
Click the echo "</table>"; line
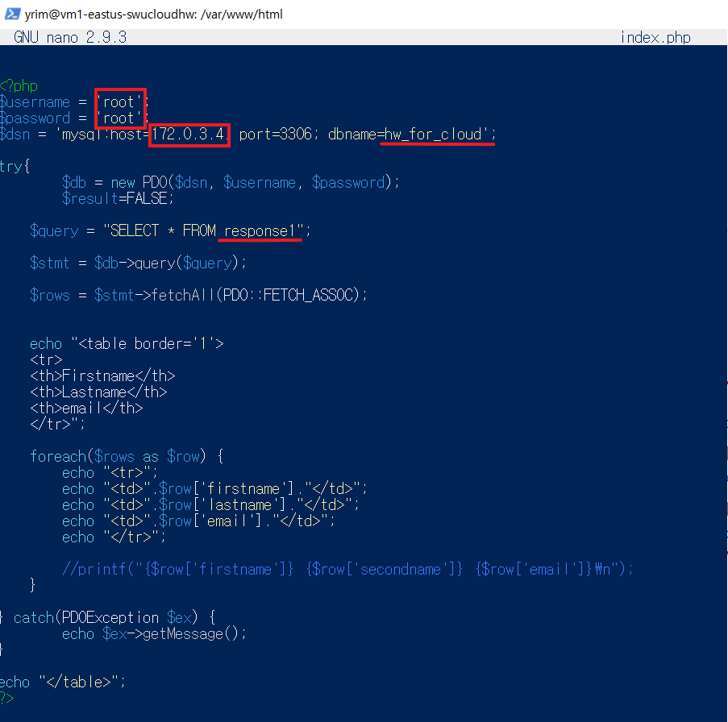coord(63,682)
